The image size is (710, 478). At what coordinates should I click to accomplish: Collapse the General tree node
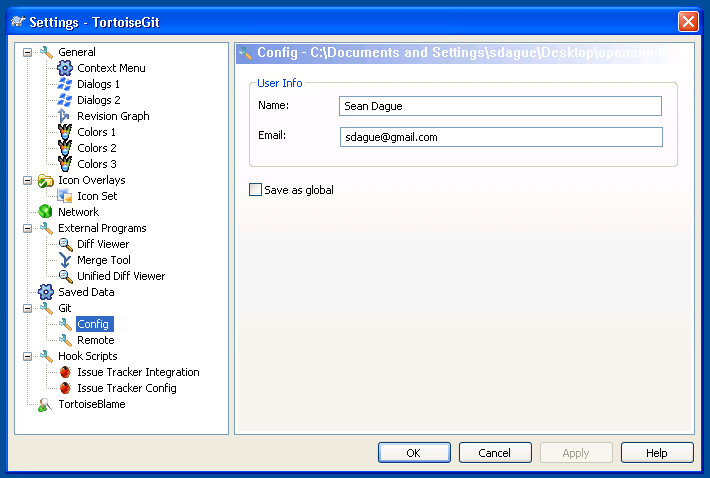(27, 52)
